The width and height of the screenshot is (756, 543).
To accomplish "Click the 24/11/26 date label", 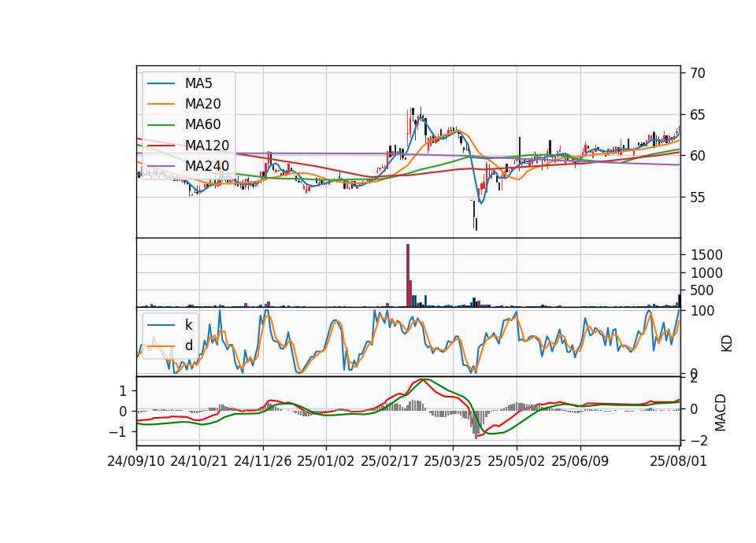I will (263, 461).
